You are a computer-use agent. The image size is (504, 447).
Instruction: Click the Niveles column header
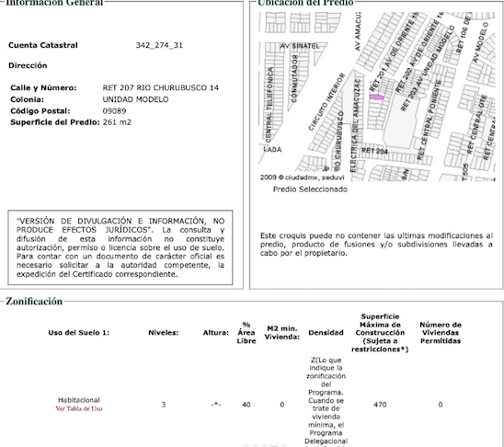pos(164,333)
